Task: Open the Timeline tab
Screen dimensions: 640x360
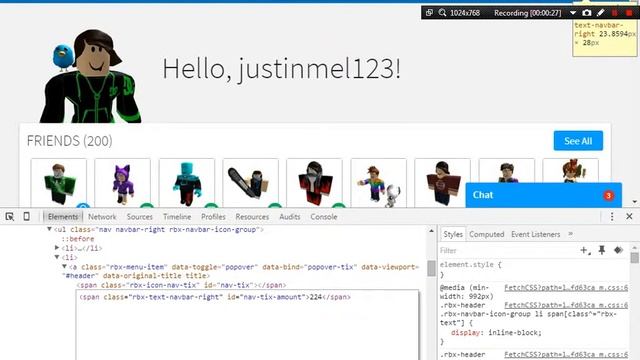Action: (177, 217)
